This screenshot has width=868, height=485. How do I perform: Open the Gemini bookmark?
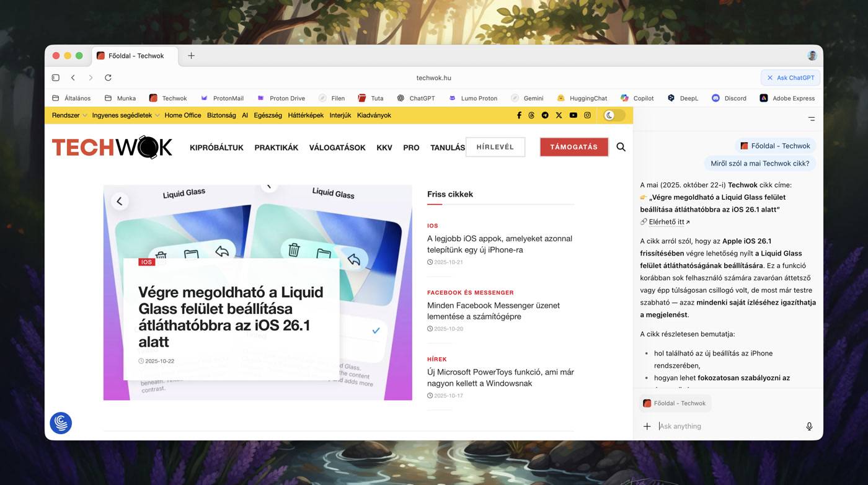point(527,98)
